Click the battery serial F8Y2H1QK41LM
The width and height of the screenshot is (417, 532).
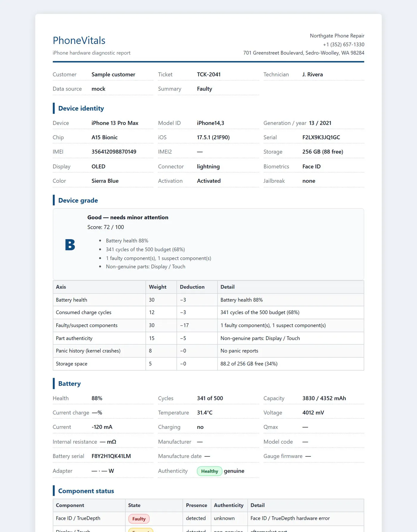click(x=111, y=456)
